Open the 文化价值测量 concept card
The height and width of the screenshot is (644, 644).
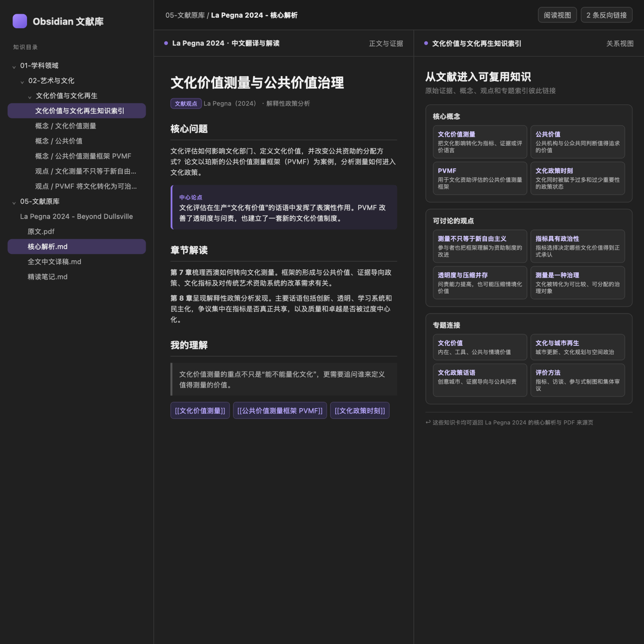tap(480, 142)
